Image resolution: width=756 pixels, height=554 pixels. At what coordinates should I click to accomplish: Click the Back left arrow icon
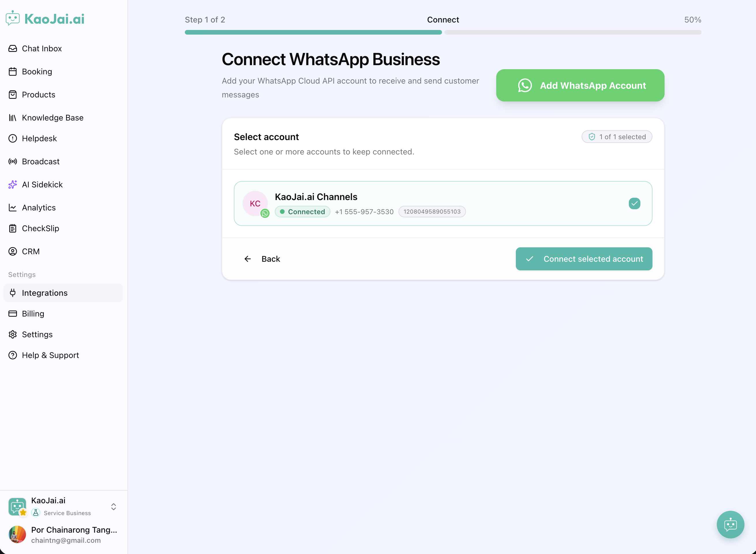pos(247,259)
